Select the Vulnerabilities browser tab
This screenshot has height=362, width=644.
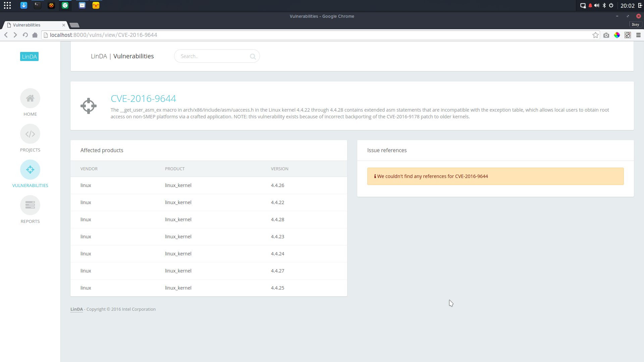point(35,25)
